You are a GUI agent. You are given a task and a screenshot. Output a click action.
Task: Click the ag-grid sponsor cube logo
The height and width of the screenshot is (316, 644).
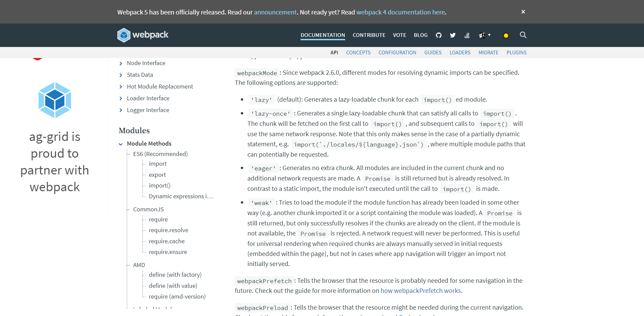tap(55, 100)
